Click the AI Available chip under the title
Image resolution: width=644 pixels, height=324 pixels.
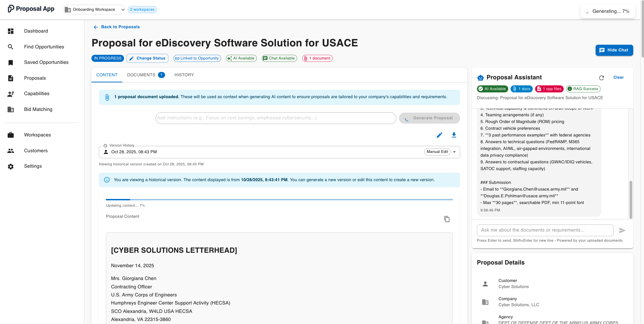pyautogui.click(x=241, y=58)
